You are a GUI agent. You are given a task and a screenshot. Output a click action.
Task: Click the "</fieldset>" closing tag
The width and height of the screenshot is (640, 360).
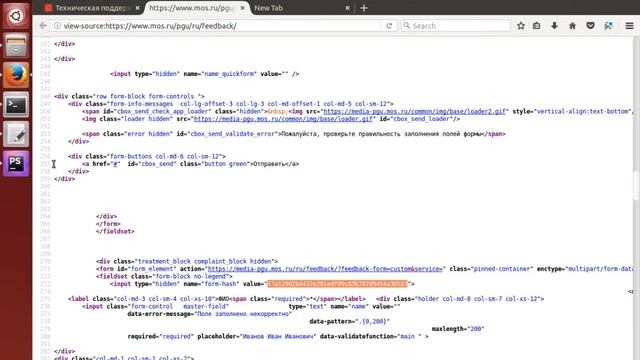pos(115,231)
